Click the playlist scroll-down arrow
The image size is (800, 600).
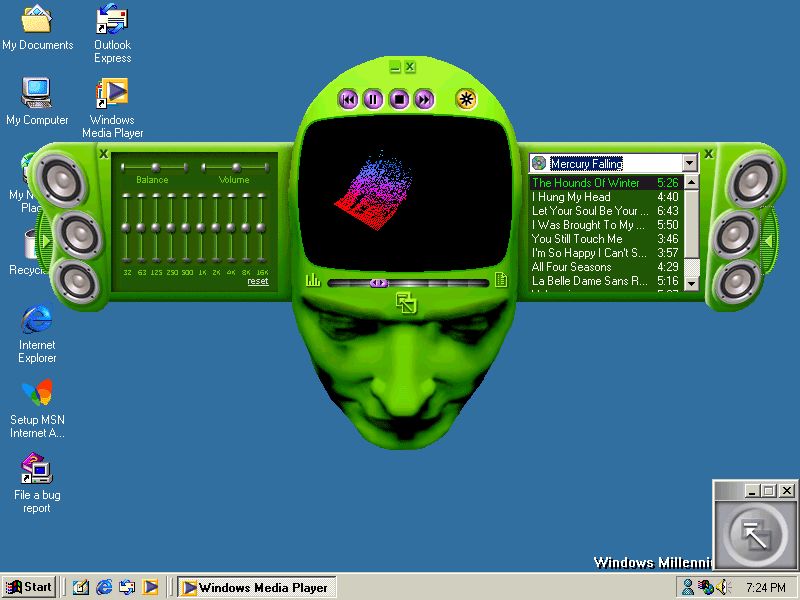point(691,282)
